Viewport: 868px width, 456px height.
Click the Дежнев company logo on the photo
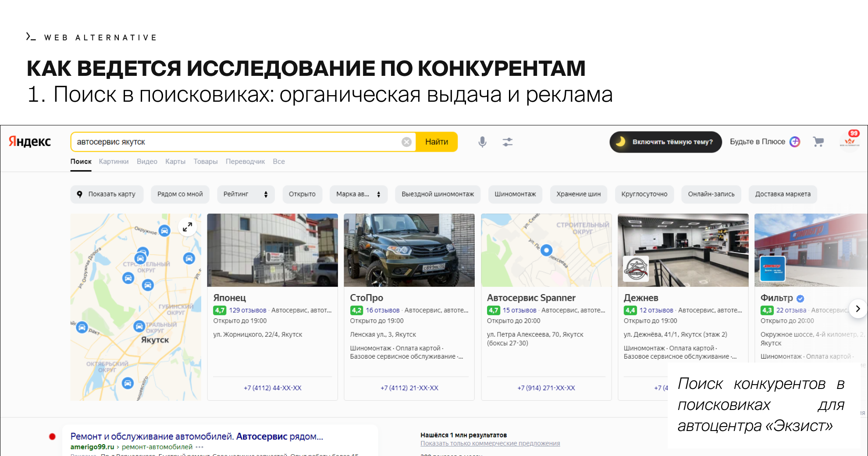point(636,268)
